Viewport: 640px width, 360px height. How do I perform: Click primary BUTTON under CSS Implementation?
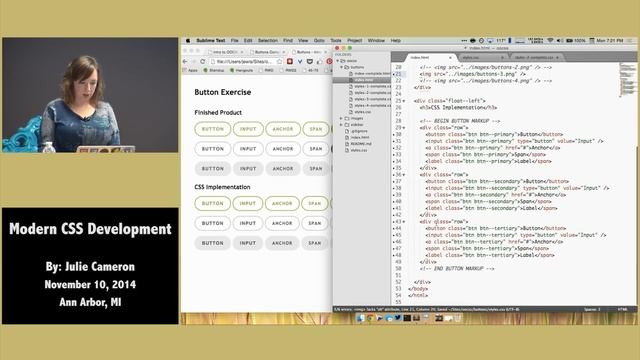tap(213, 203)
